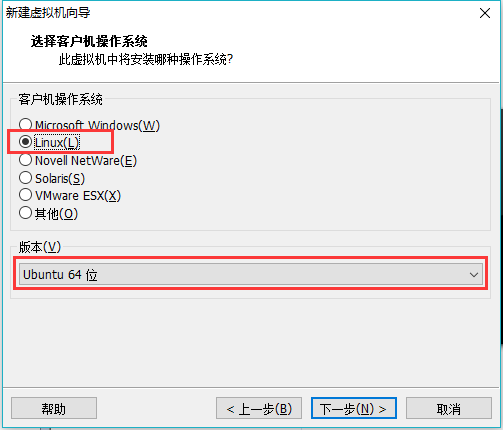Click the 客户机操作系统 group label
Image resolution: width=503 pixels, height=430 pixels.
(60, 99)
